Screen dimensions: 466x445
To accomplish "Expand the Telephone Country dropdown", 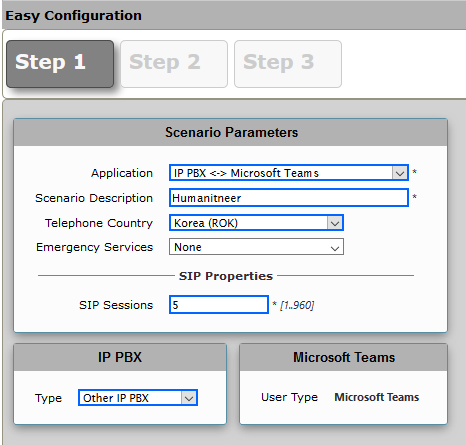I will 256,223.
